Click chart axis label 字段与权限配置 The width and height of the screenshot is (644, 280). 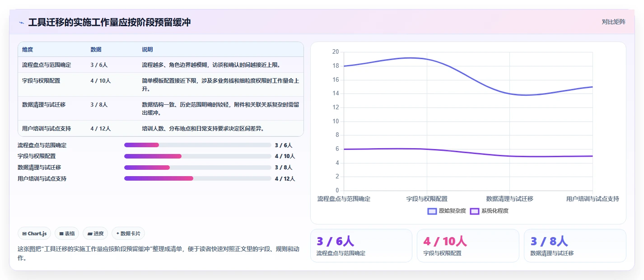[x=427, y=199]
